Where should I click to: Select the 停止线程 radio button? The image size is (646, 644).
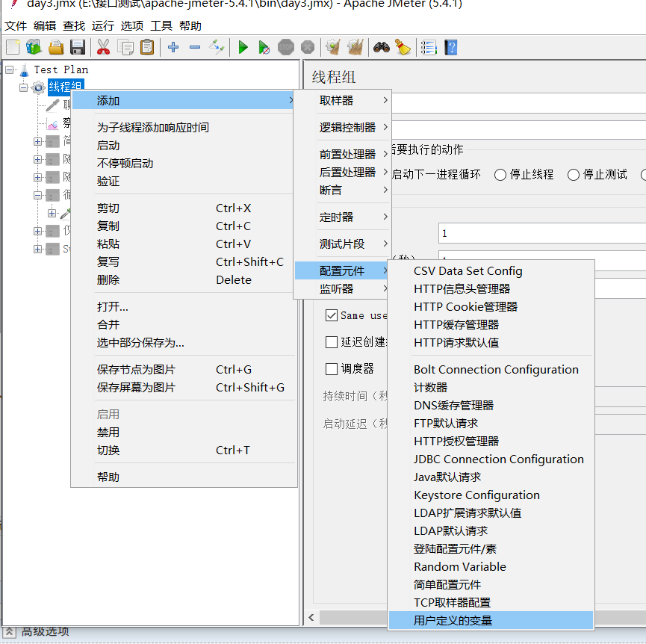500,175
